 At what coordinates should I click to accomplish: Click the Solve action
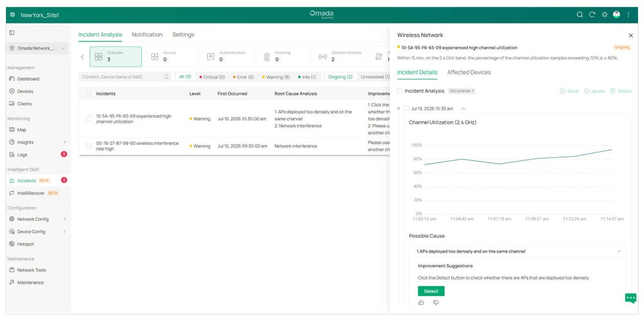click(569, 91)
